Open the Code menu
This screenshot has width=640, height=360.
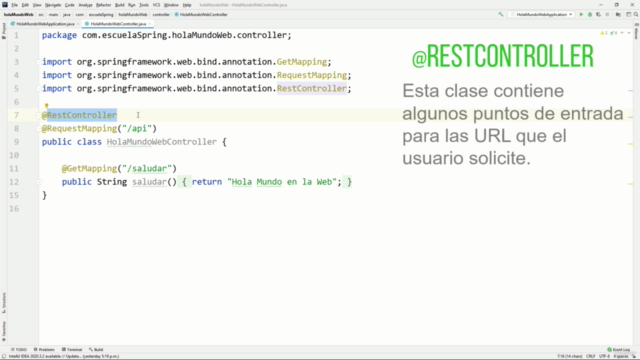click(x=70, y=5)
